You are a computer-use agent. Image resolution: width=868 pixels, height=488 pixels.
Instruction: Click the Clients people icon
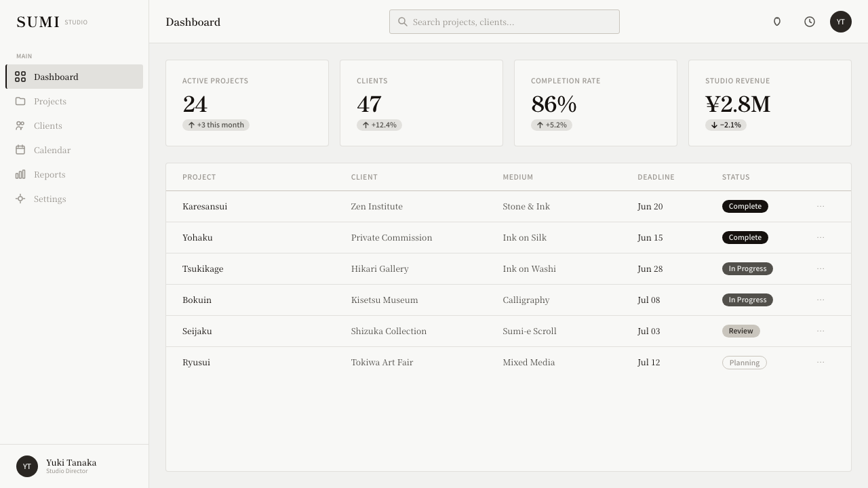click(20, 125)
